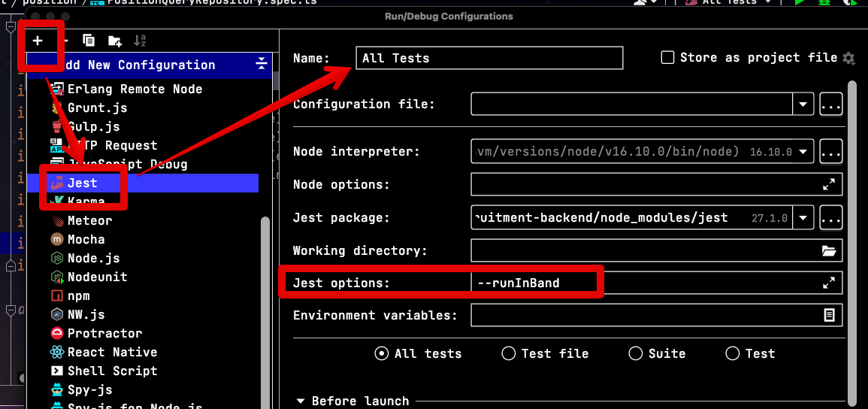Open gear settings beside Store as project file
This screenshot has height=409, width=868.
click(x=848, y=58)
